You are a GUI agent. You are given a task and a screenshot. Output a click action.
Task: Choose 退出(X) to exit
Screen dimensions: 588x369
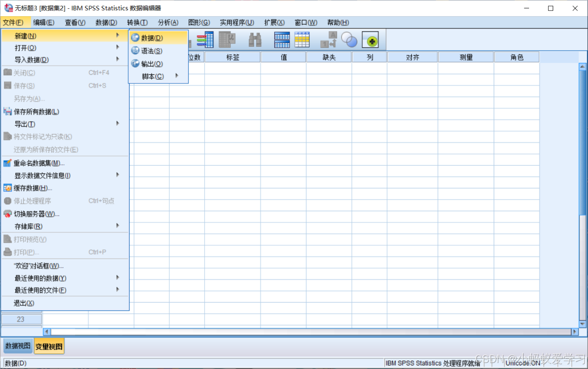pos(65,303)
